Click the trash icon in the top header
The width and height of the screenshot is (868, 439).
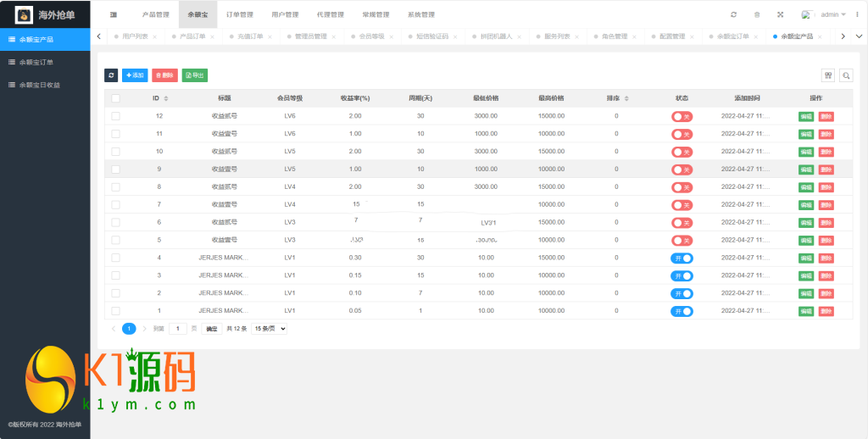click(x=757, y=14)
